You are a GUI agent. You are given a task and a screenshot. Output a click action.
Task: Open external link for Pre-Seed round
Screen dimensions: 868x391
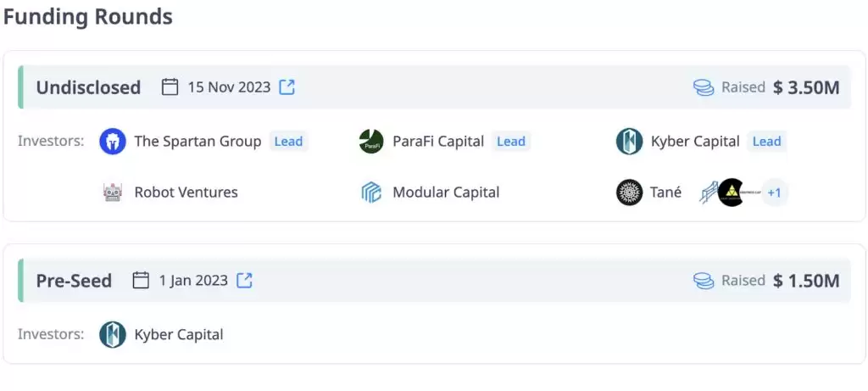tap(244, 280)
